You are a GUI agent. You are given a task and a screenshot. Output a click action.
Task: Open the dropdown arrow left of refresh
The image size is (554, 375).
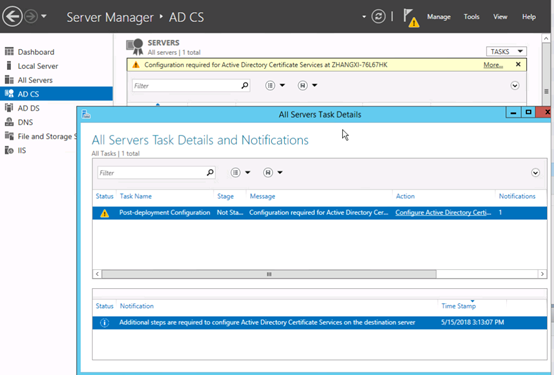coord(364,16)
